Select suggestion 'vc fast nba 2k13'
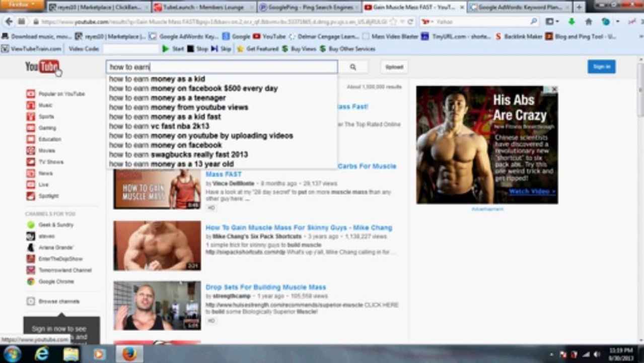Viewport: 644px width, 363px height. pyautogui.click(x=180, y=126)
